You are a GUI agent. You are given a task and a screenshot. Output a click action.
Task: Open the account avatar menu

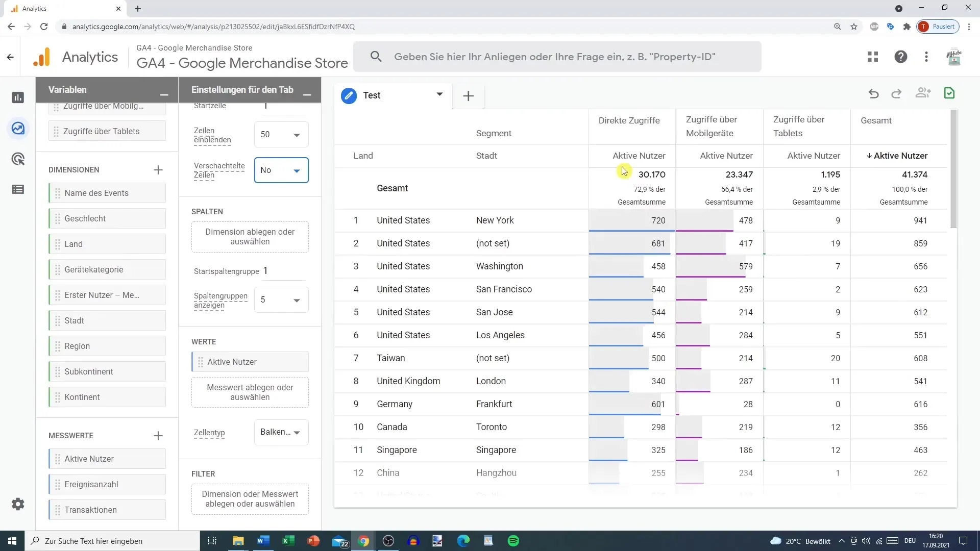pos(954,57)
